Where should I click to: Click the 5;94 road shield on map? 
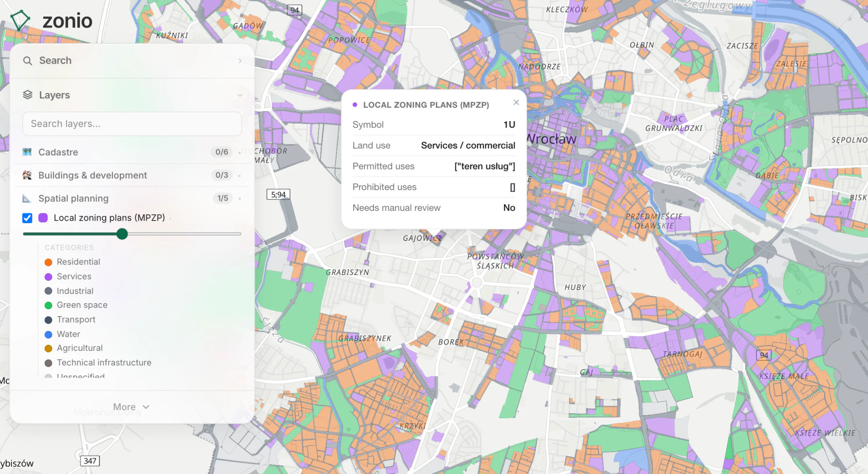click(278, 195)
